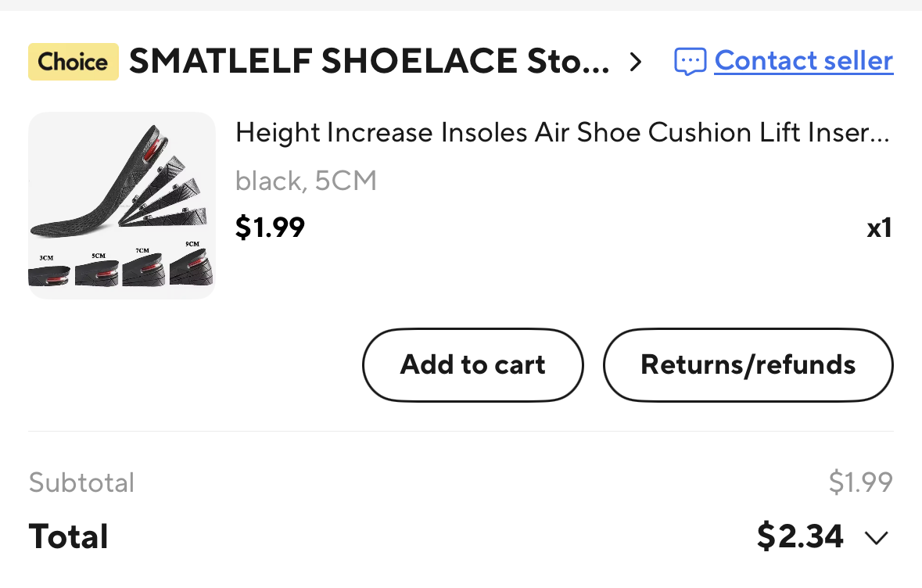Screen dimensions: 922x588
Task: Click the yellow Choice badge
Action: (74, 62)
